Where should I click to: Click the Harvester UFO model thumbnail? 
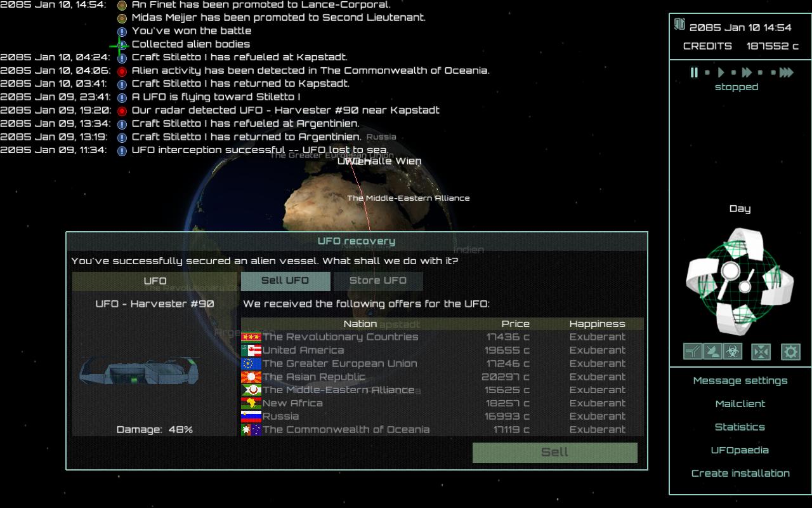tap(140, 371)
